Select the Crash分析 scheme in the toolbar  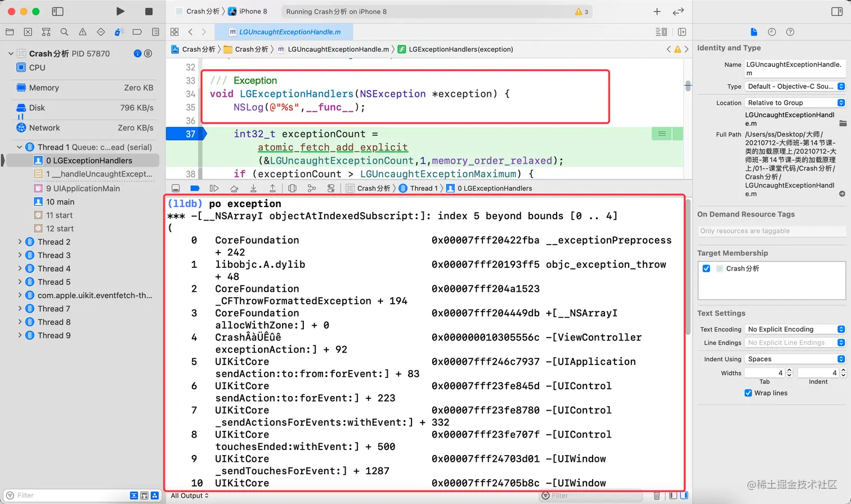(198, 11)
